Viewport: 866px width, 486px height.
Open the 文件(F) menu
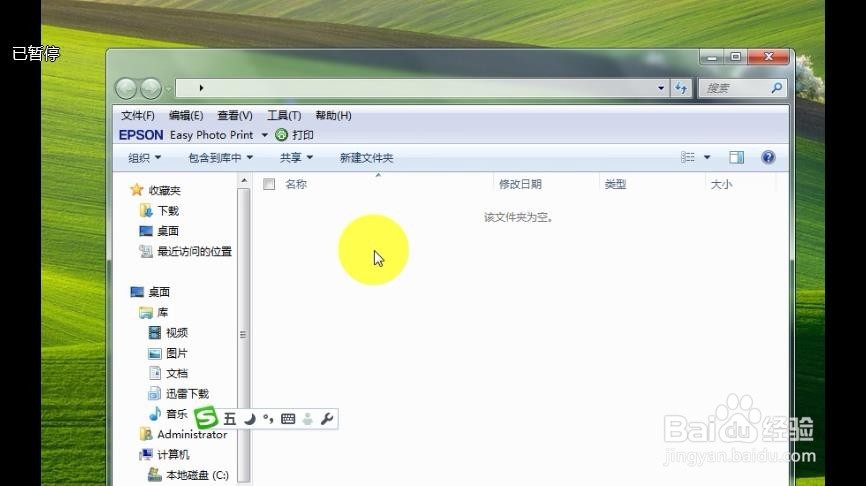point(138,115)
